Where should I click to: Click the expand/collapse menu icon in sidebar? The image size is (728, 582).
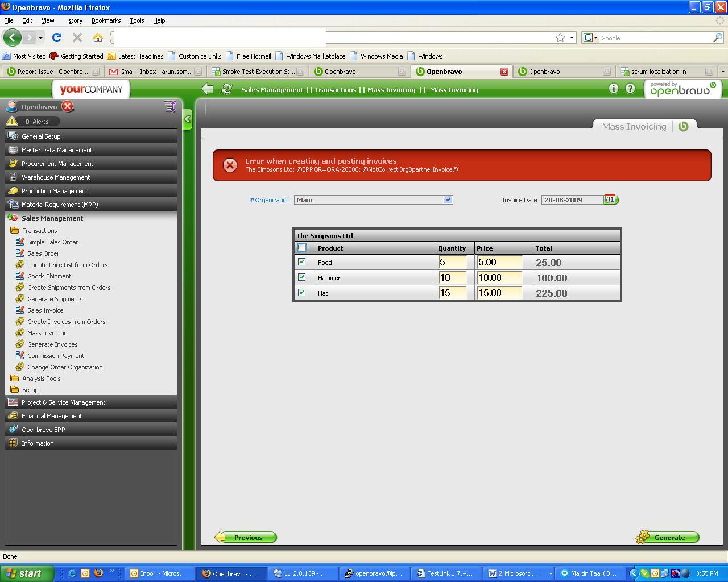[169, 106]
